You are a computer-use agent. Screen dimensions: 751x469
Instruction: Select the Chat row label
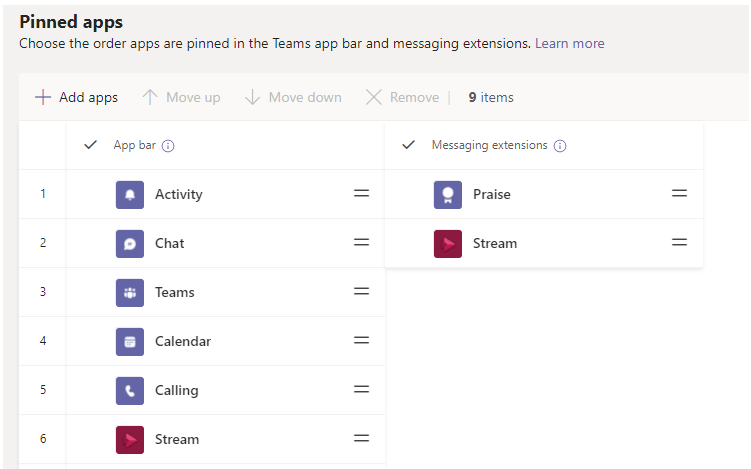(170, 243)
